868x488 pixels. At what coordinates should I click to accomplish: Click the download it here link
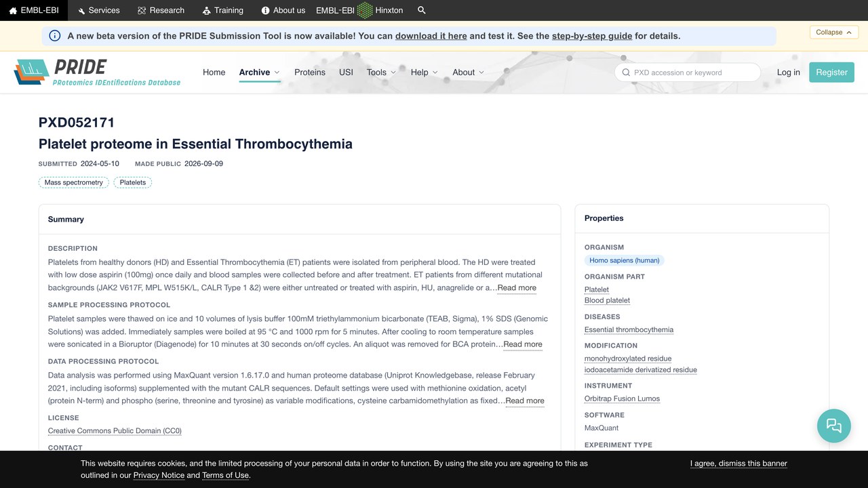431,36
